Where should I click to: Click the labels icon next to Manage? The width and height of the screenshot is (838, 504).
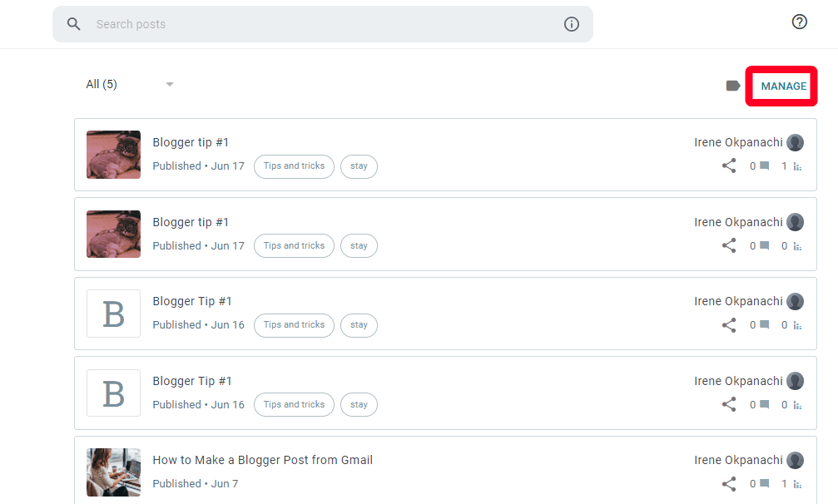[x=731, y=84]
